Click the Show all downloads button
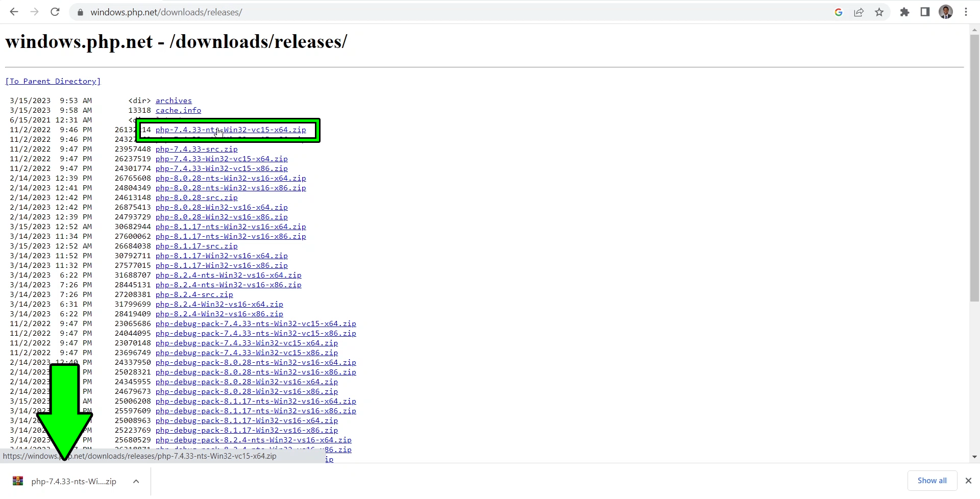The width and height of the screenshot is (980, 499). [x=932, y=480]
